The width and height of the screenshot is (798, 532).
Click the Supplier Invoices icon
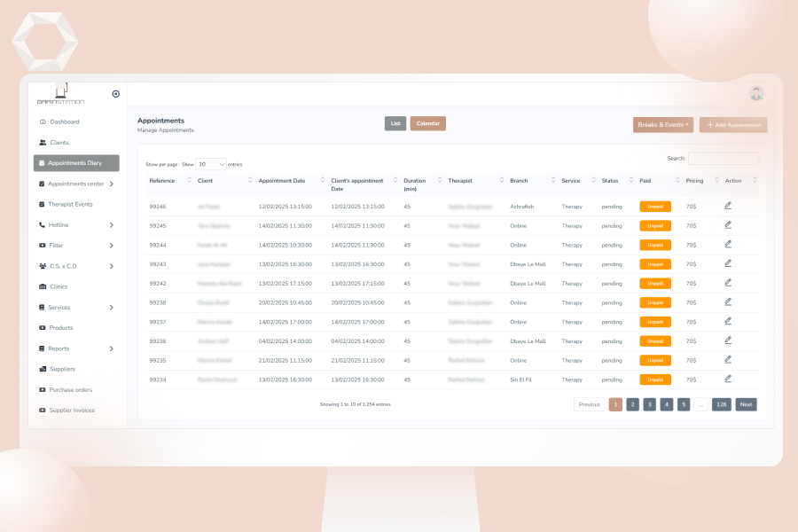(43, 411)
